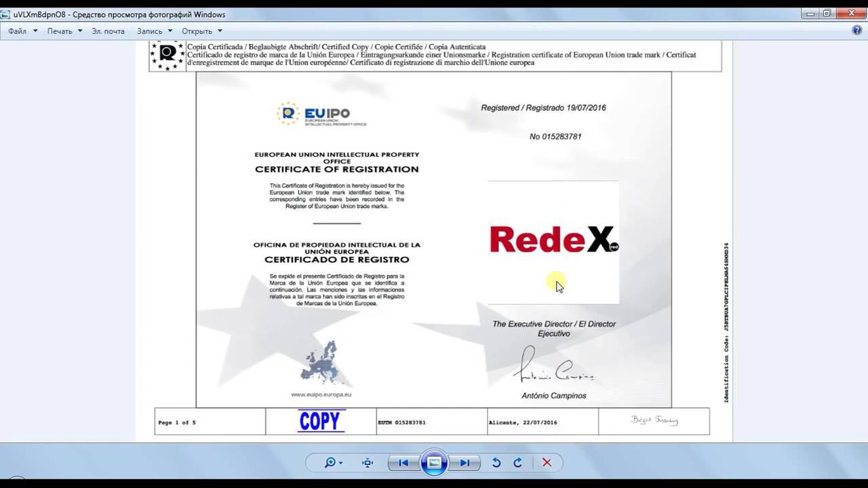Rotate the image counterclockwise
Viewport: 868px width, 488px height.
coord(496,463)
